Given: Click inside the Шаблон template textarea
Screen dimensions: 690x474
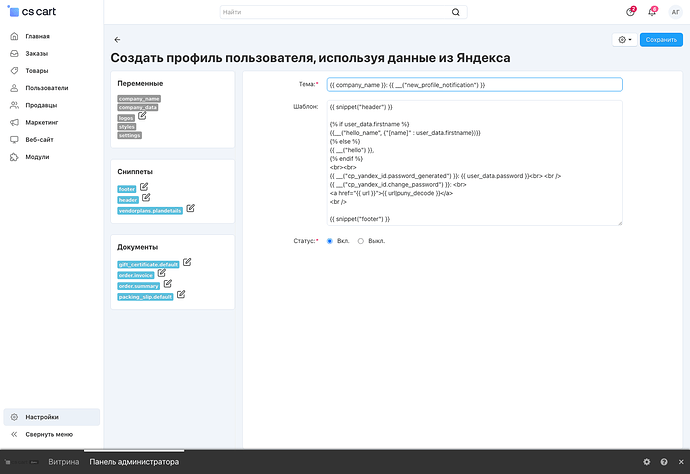Looking at the screenshot, I should pyautogui.click(x=474, y=163).
